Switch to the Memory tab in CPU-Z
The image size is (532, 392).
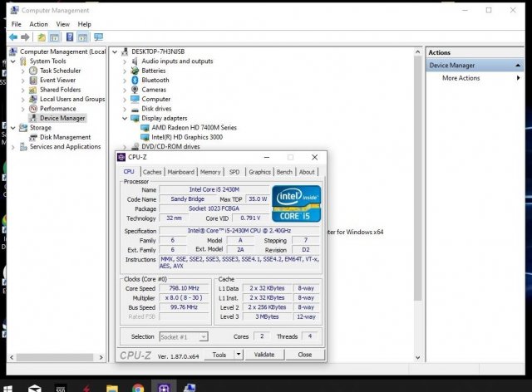[x=210, y=172]
